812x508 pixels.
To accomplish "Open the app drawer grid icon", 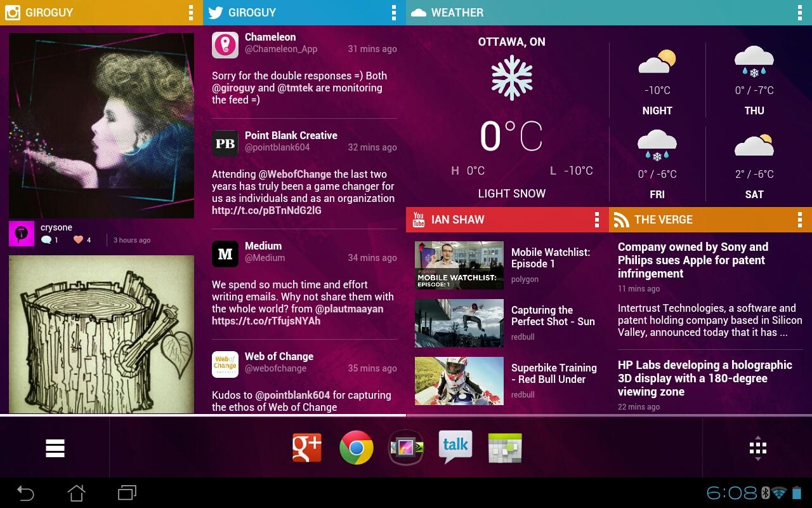I will coord(758,448).
